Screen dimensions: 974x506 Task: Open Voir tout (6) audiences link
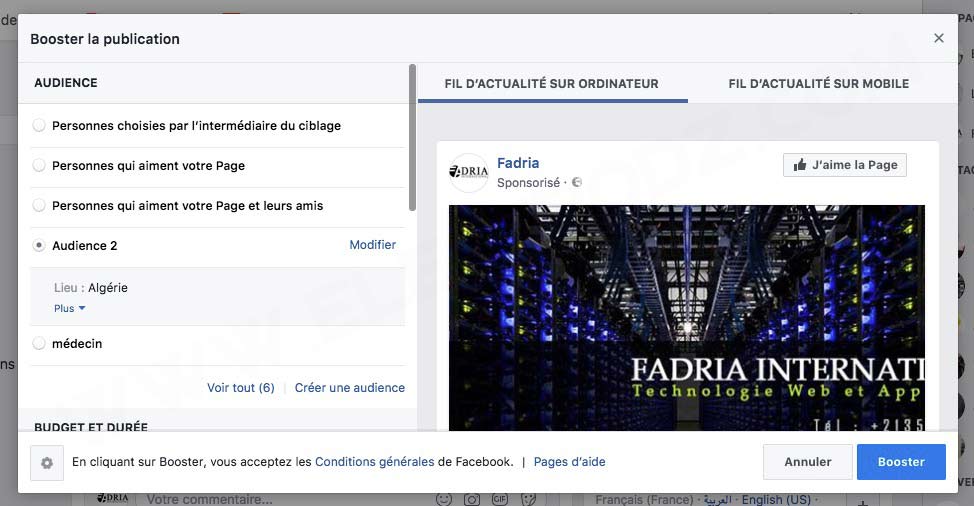(240, 387)
